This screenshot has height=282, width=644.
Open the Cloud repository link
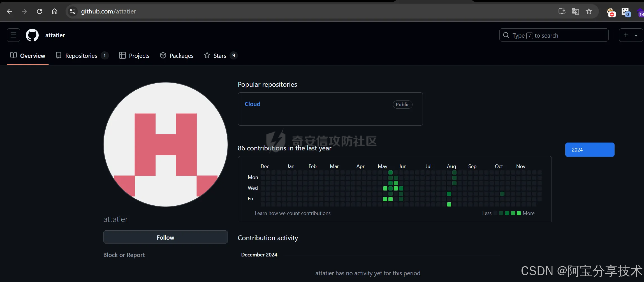click(252, 104)
